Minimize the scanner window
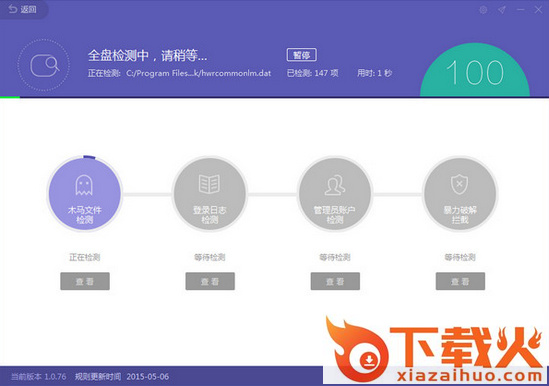This screenshot has height=386, width=549. 521,10
